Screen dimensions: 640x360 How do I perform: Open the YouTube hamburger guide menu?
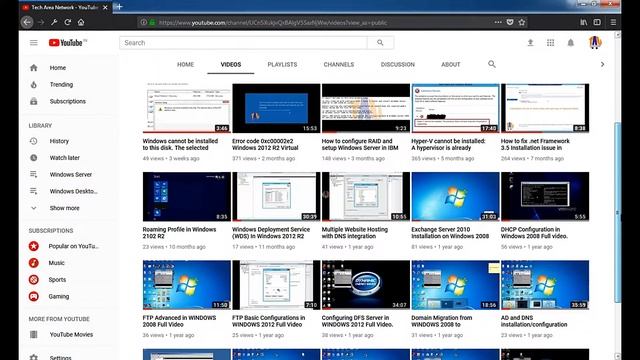33,42
